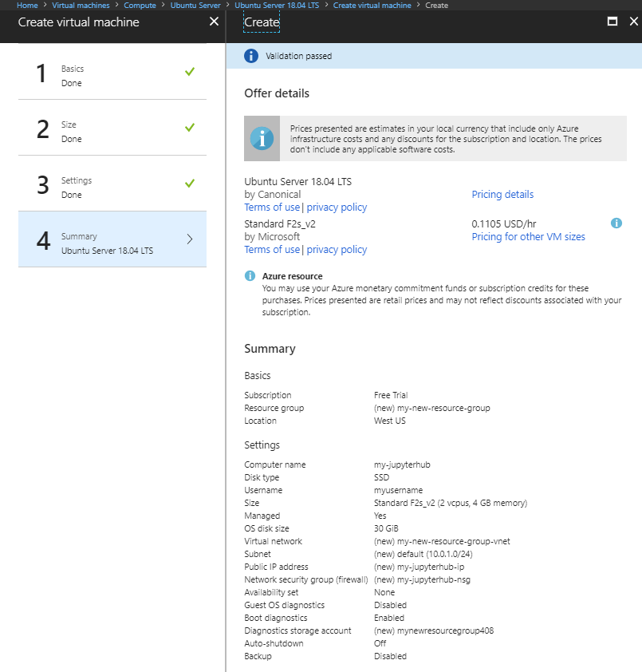Image resolution: width=642 pixels, height=672 pixels.
Task: Open Pricing for other VM sizes link
Action: click(528, 237)
